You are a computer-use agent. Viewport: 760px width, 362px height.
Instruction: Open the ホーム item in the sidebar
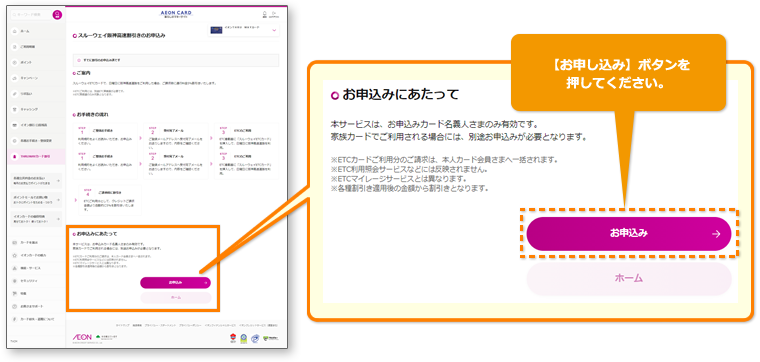[36, 31]
